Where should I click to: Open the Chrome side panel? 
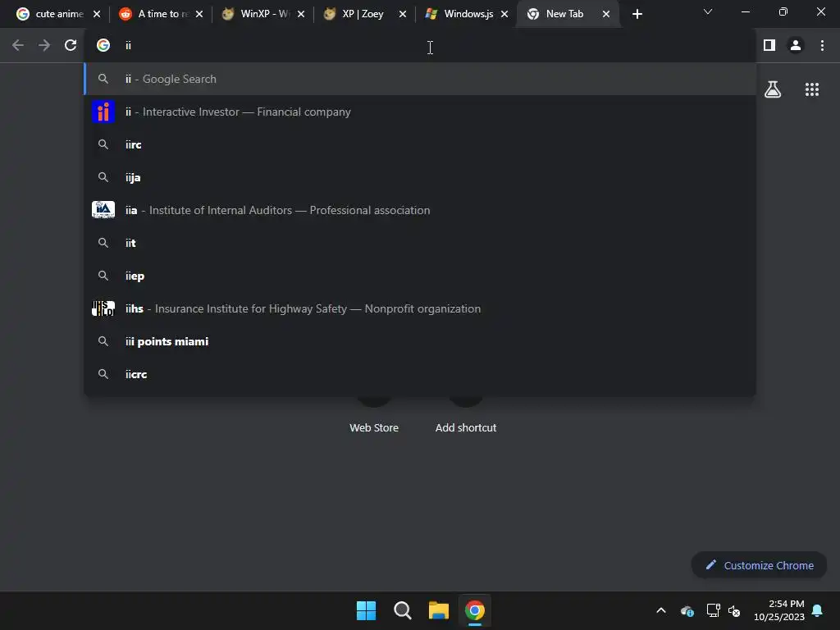[x=769, y=46]
